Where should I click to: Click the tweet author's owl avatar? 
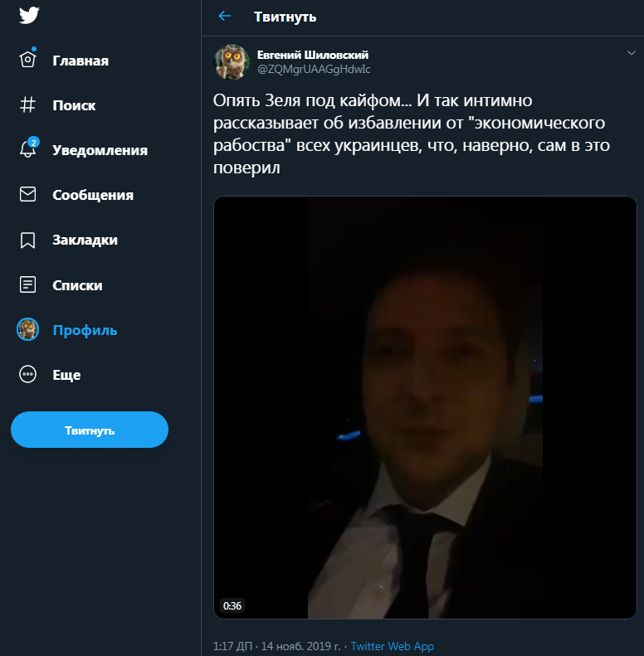(232, 62)
